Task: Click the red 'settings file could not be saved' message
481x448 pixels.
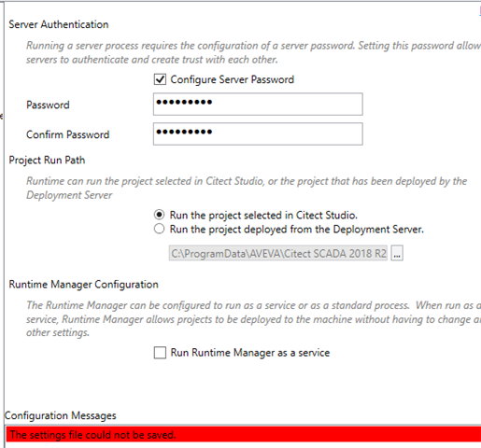Action: [244, 434]
